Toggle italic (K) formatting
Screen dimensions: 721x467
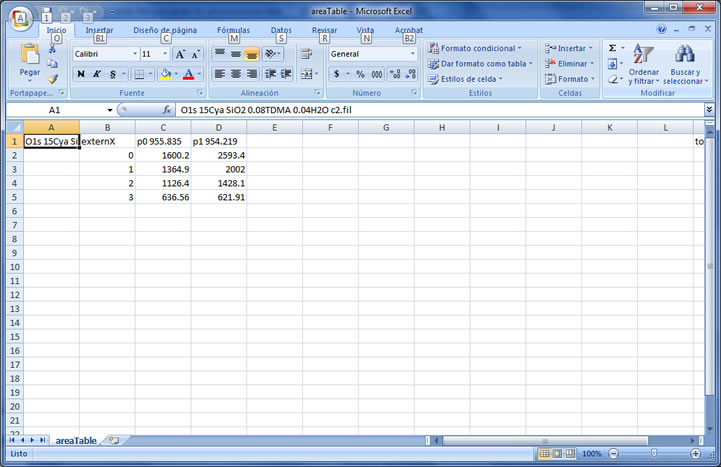coord(97,74)
